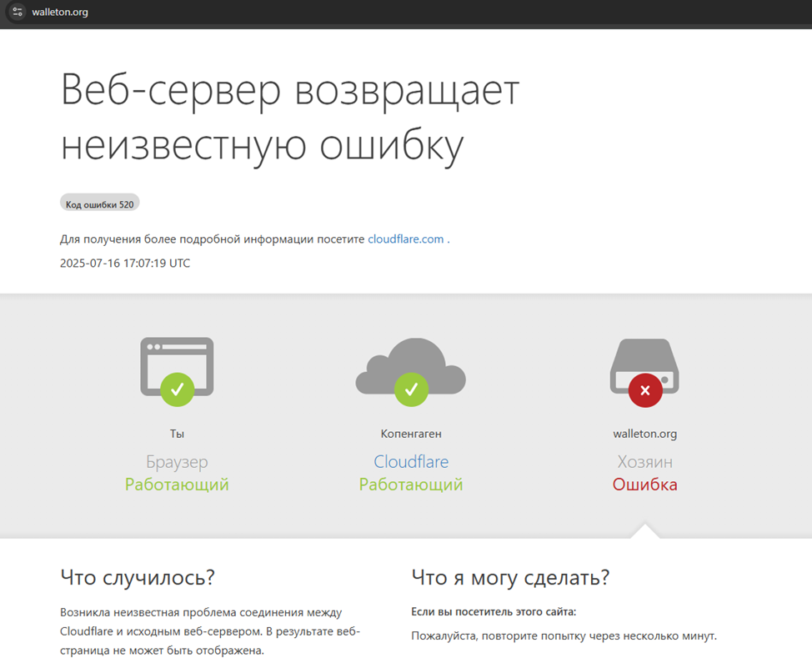Screen dimensions: 812x663
Task: Click the timestamp 2025-07-16 17:07:19 UTC
Action: coord(125,263)
